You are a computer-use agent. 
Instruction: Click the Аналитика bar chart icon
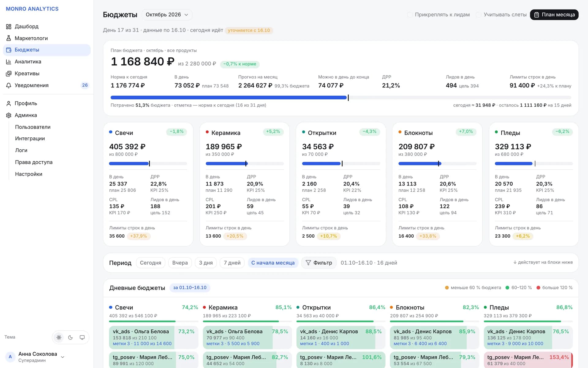click(x=9, y=62)
